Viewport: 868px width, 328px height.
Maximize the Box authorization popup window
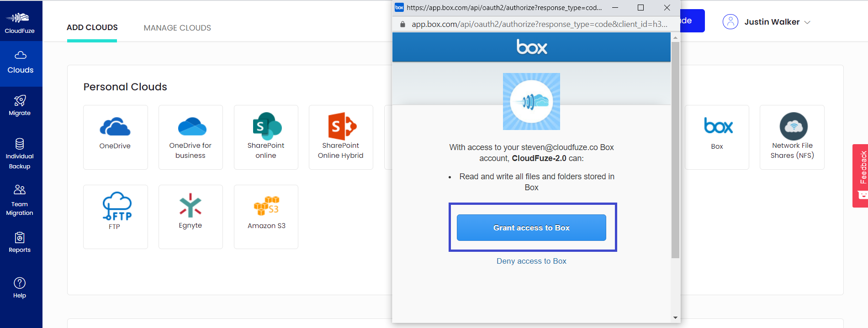[640, 7]
